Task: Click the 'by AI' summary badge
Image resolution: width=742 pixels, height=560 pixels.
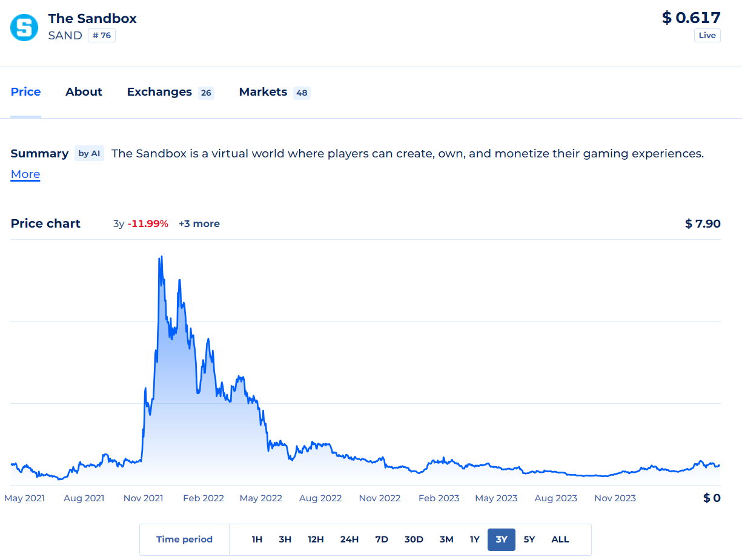Action: point(90,154)
